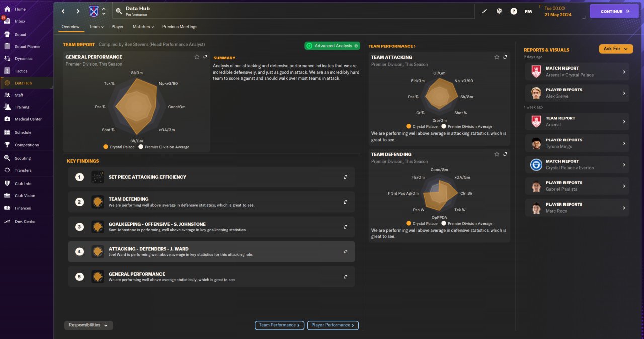Expand the Team Attacking chart to fullscreen
Screen dimensions: 644x339
pyautogui.click(x=505, y=57)
